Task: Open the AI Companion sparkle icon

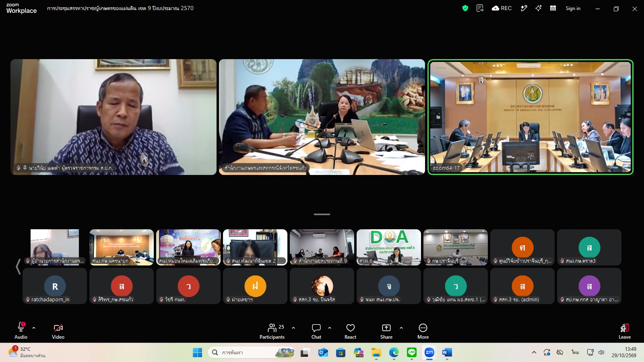Action: (x=539, y=8)
